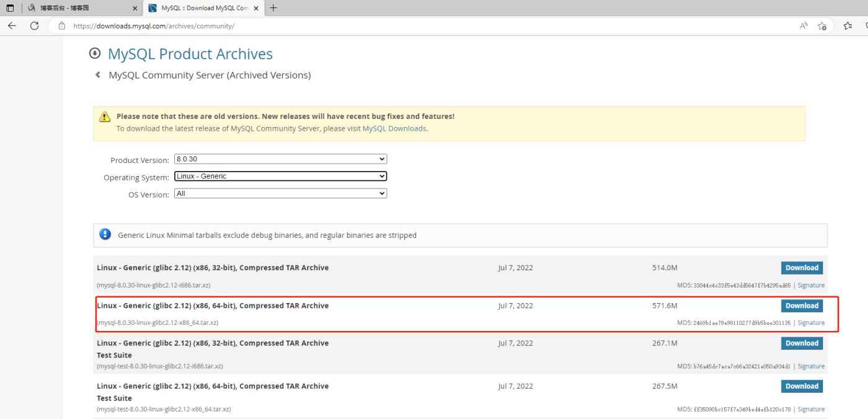Open the Operating System dropdown
The image size is (868, 419).
pos(281,177)
